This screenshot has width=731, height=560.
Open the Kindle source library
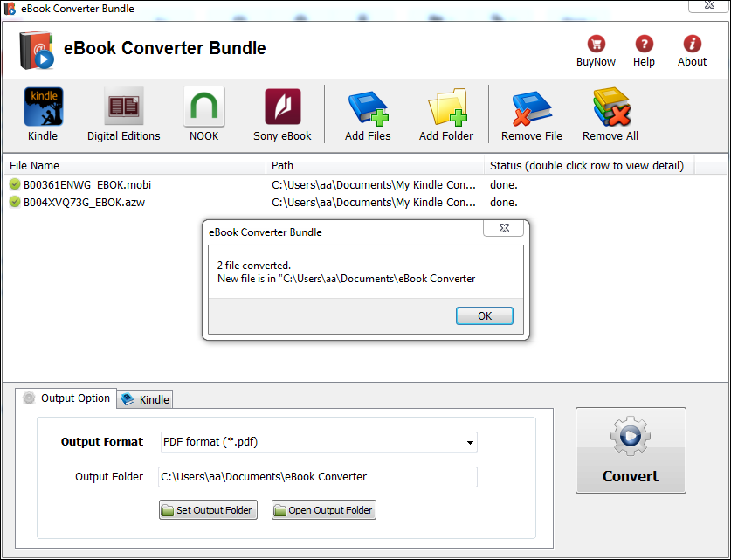(43, 114)
